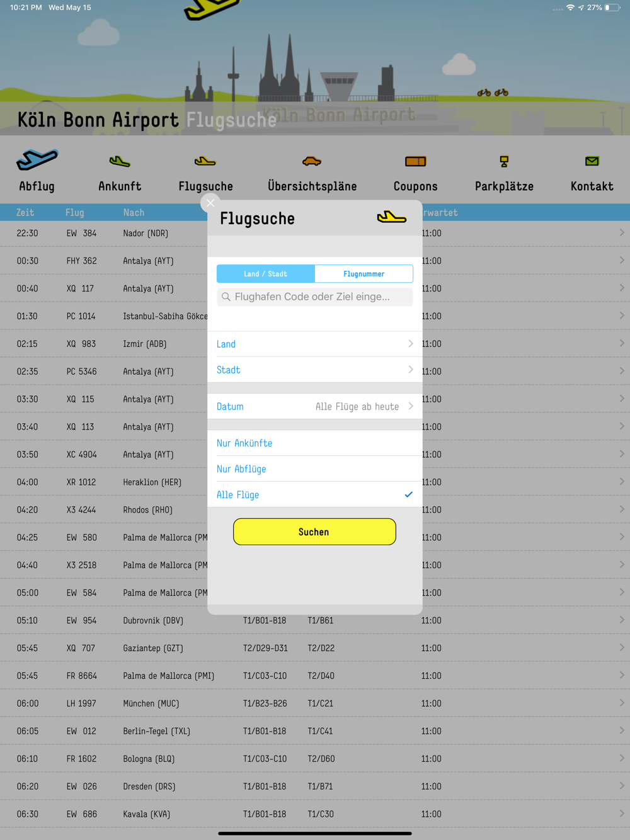Click the Nach column header
Screen dimensions: 630x840
pyautogui.click(x=134, y=213)
